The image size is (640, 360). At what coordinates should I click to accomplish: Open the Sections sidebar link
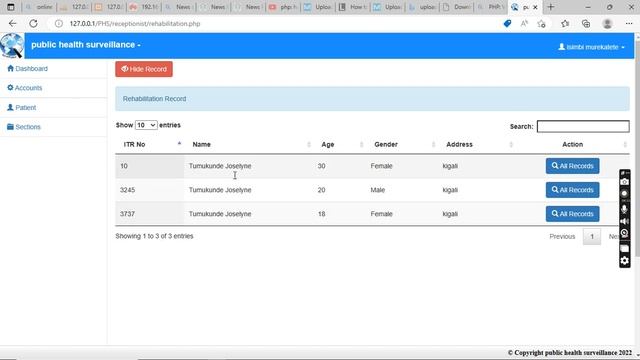point(24,127)
